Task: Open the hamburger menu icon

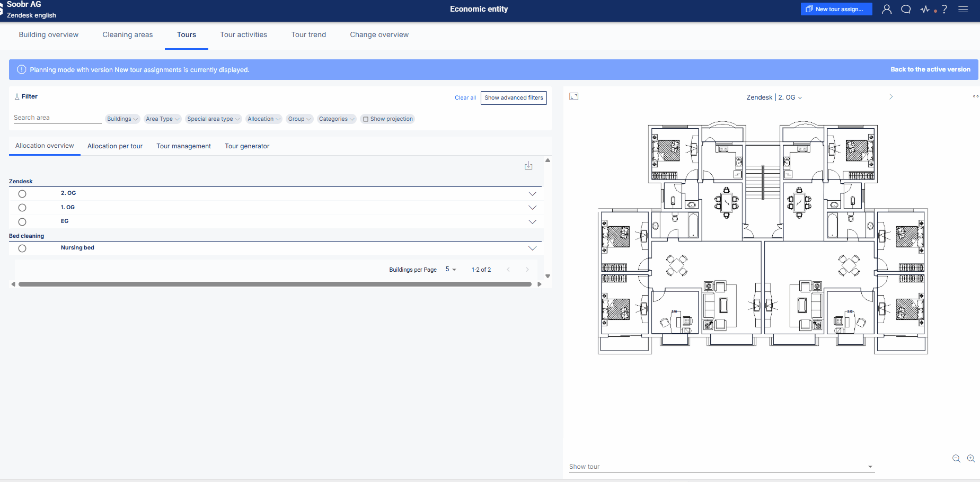Action: [x=963, y=9]
